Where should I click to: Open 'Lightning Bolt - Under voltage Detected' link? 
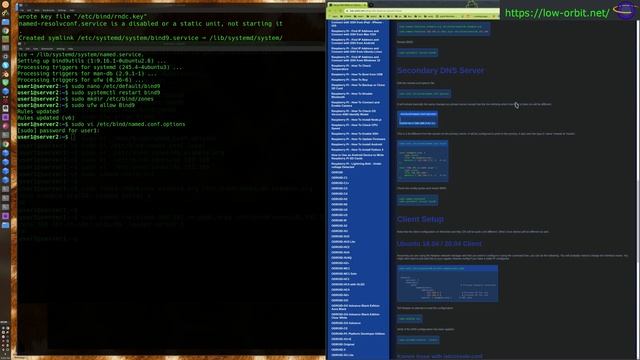click(x=356, y=165)
